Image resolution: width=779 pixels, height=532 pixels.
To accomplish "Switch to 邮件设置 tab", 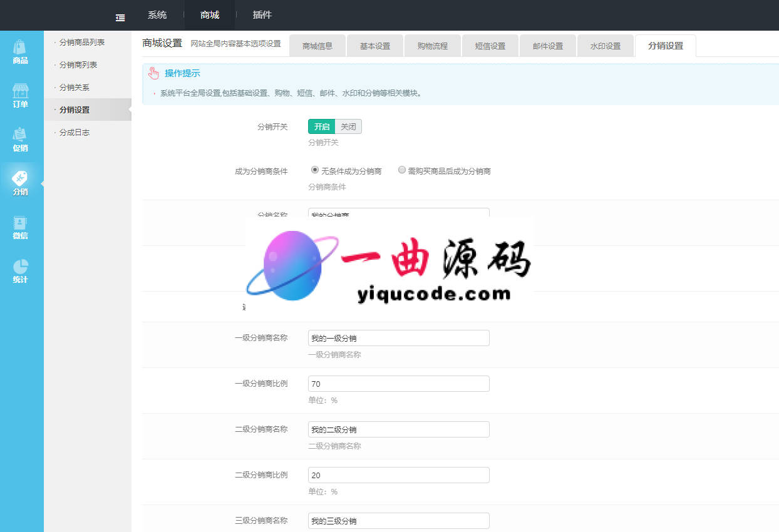I will pos(548,46).
